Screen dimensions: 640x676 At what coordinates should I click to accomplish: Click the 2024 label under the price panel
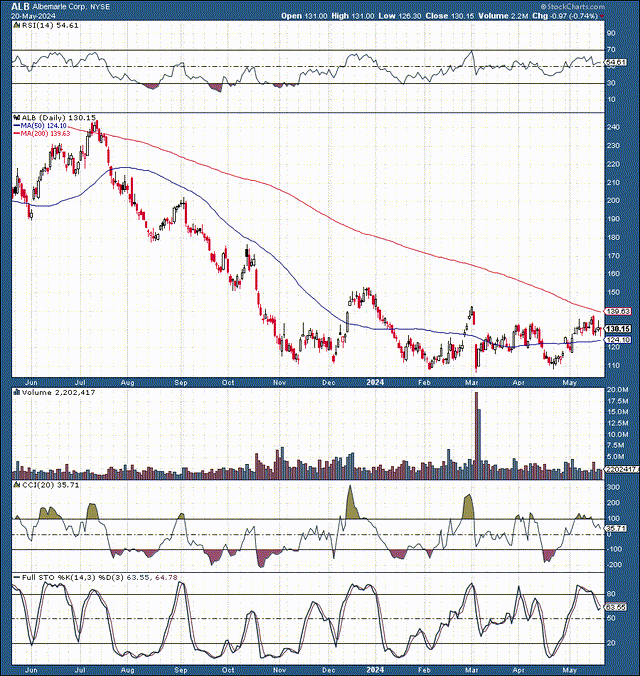coord(375,382)
